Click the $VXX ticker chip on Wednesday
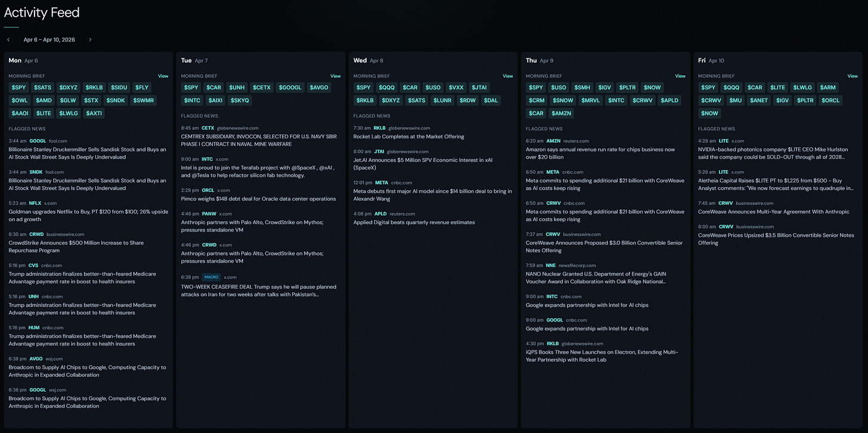The image size is (868, 433). click(457, 88)
